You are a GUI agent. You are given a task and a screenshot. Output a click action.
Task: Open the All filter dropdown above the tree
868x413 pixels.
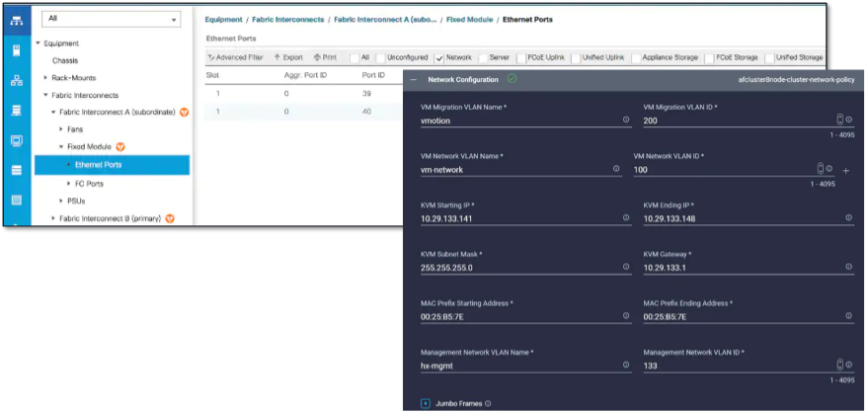[x=115, y=19]
